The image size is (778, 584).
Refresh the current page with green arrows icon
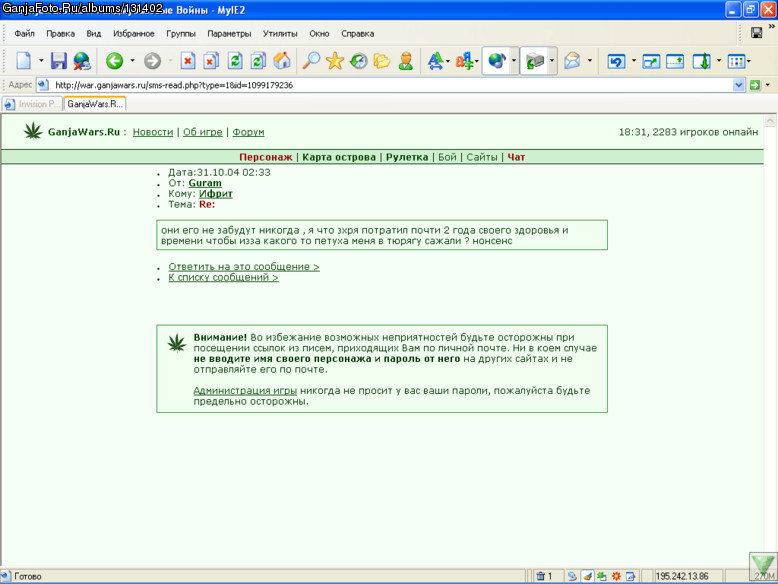point(235,61)
